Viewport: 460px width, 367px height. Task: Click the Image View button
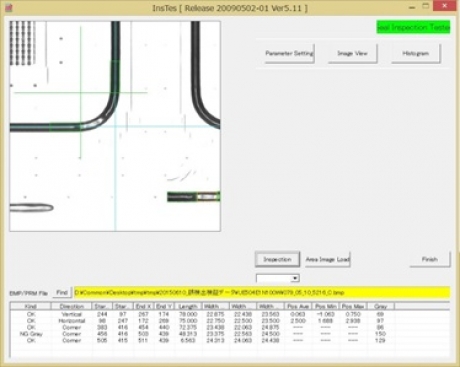(x=352, y=53)
